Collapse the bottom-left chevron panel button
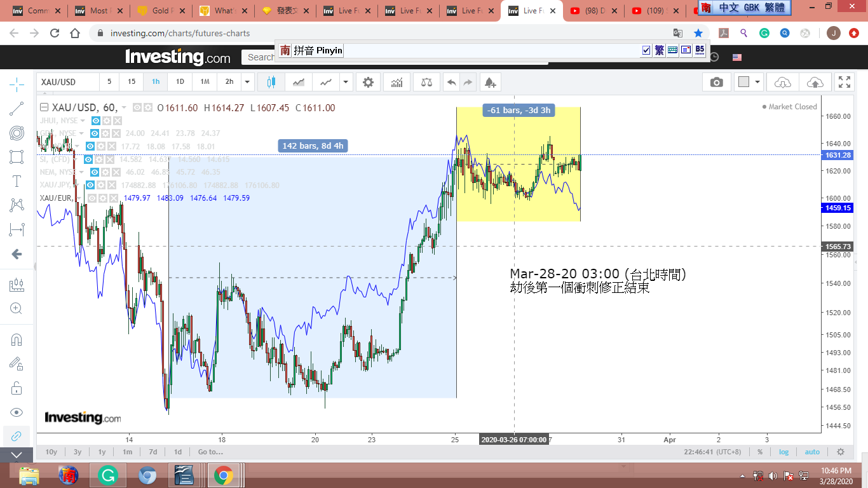The width and height of the screenshot is (868, 488). point(17,455)
